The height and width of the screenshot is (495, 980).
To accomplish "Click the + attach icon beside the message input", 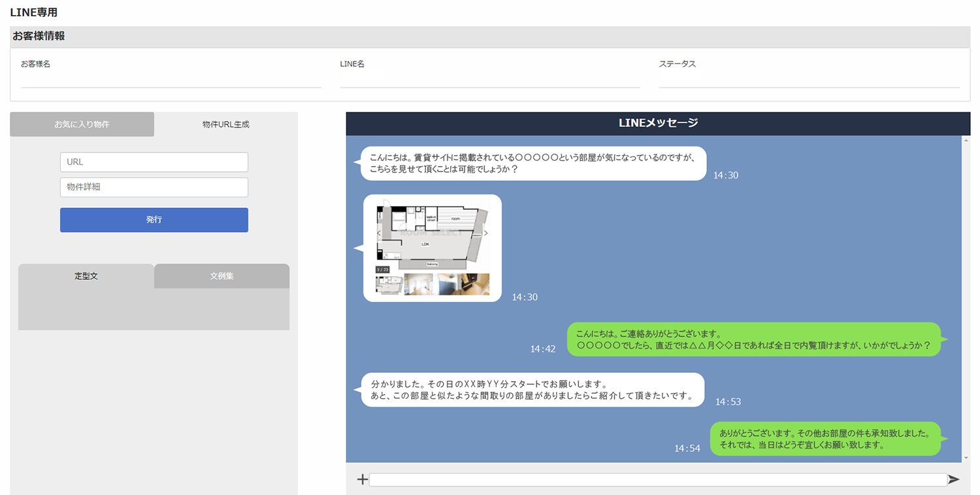I will coord(361,479).
